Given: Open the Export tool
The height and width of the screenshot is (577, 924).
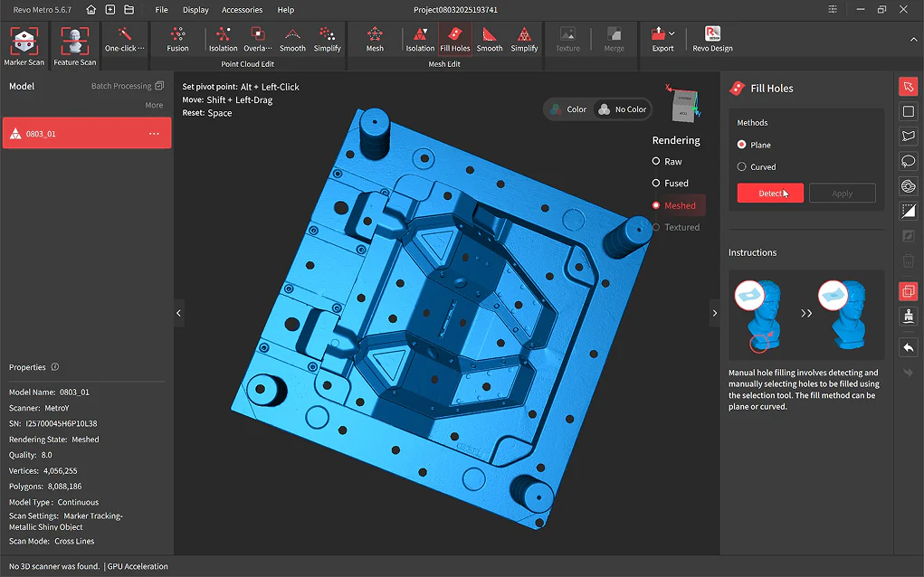Looking at the screenshot, I should pos(662,39).
